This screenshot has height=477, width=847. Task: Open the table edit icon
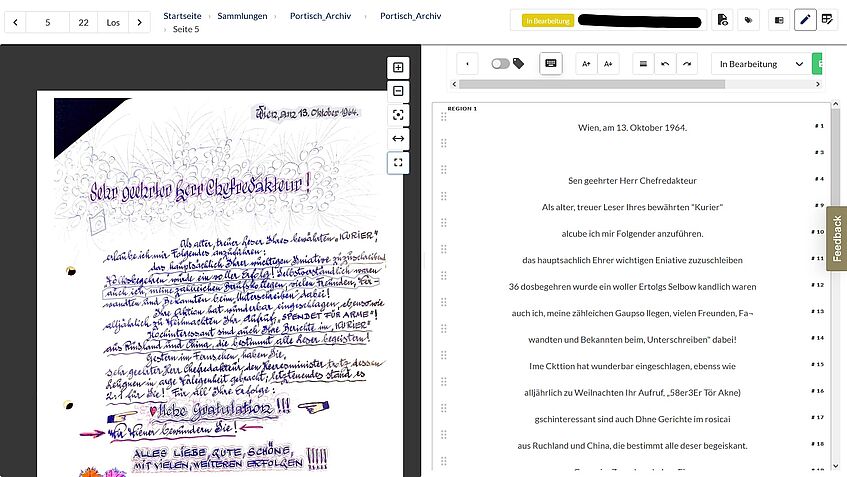[x=827, y=20]
